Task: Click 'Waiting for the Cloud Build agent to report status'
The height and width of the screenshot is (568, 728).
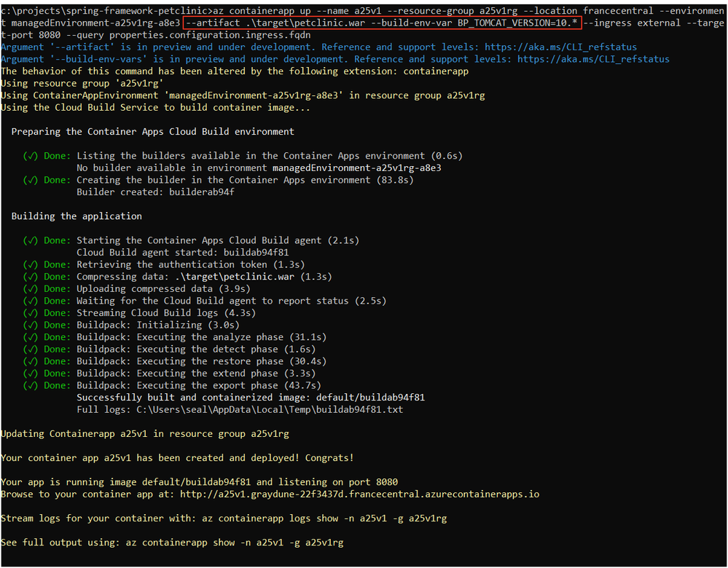Action: [205, 300]
